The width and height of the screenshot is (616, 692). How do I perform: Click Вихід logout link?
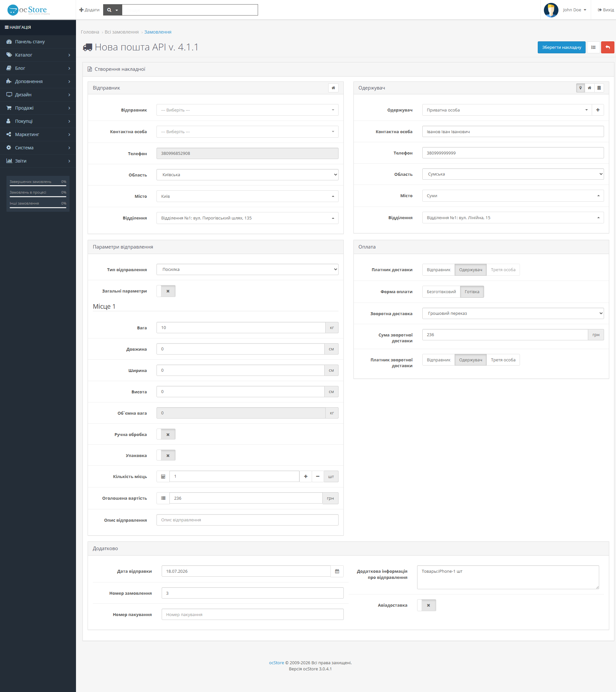click(606, 10)
